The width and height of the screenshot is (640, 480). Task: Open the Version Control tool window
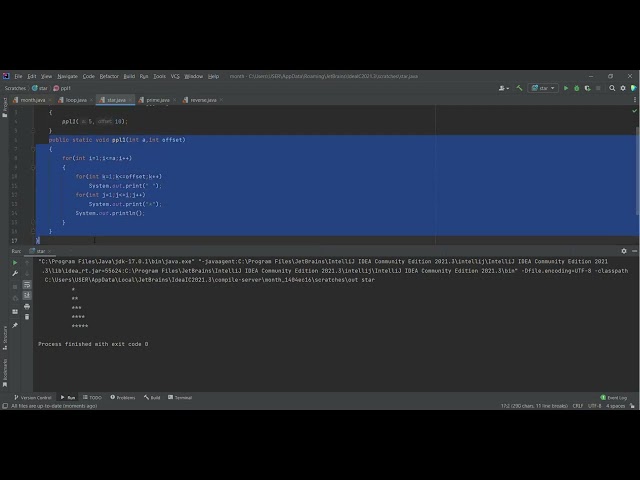pos(33,398)
